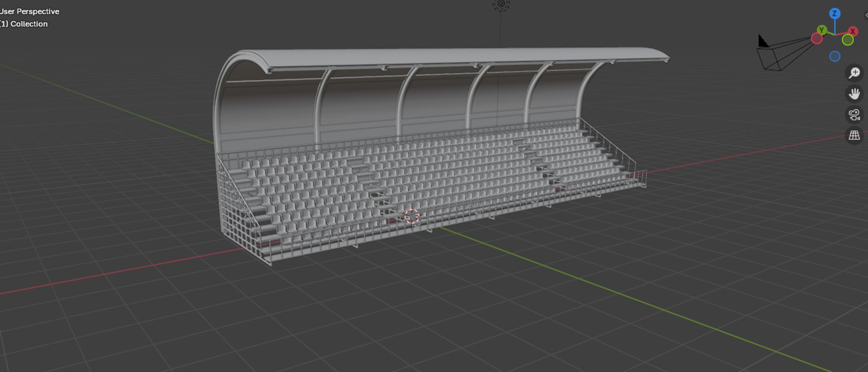
Task: Click the 3D cursor at stand base
Action: (411, 217)
